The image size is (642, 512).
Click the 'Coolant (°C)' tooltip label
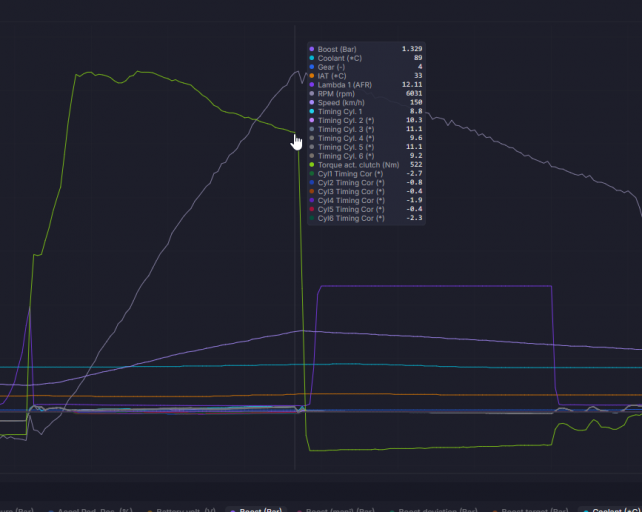(x=340, y=58)
